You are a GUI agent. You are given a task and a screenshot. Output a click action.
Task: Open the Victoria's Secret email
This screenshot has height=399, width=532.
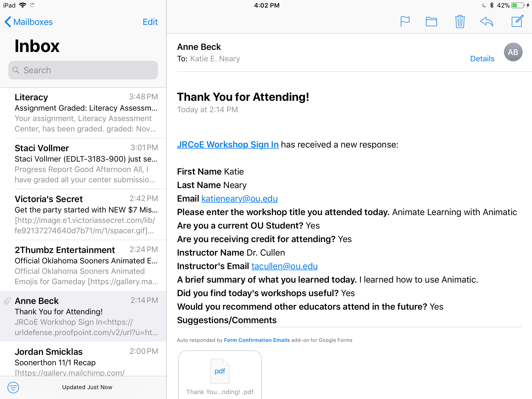tap(86, 215)
